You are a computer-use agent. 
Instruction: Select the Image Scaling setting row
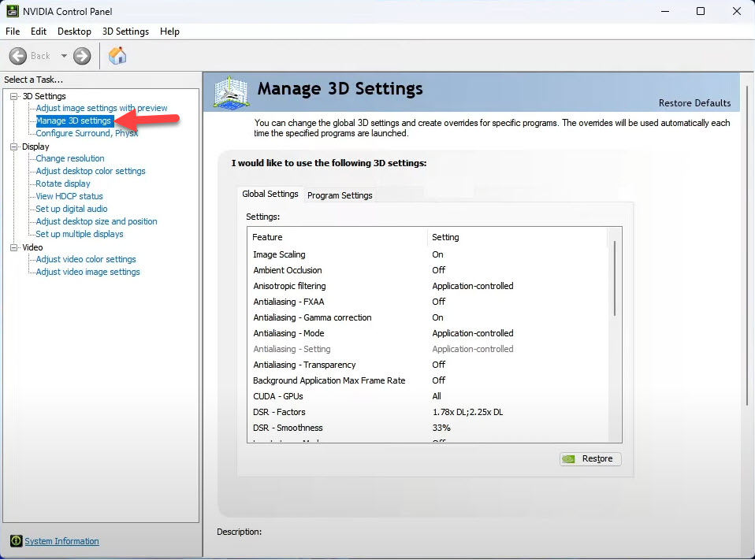[279, 254]
